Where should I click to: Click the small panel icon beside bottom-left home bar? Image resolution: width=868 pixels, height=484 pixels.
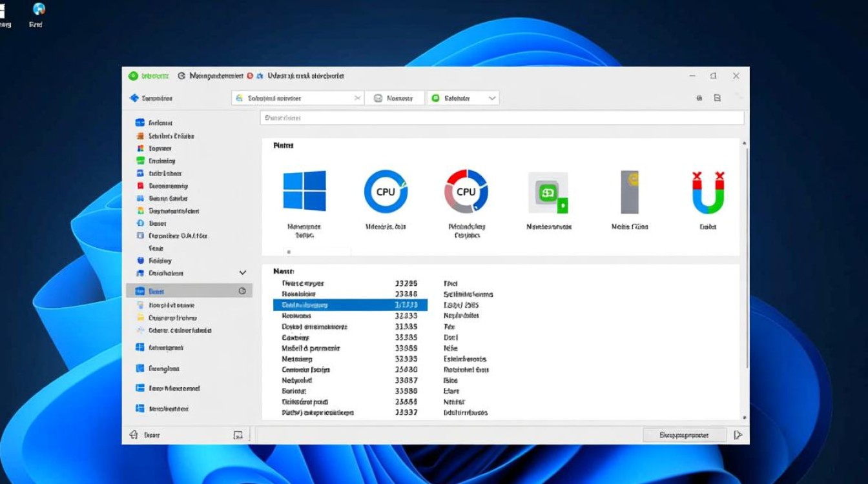(238, 436)
